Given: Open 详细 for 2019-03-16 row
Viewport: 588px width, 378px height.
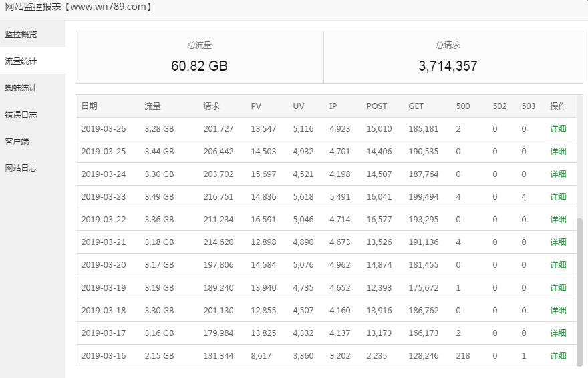Looking at the screenshot, I should coord(558,356).
